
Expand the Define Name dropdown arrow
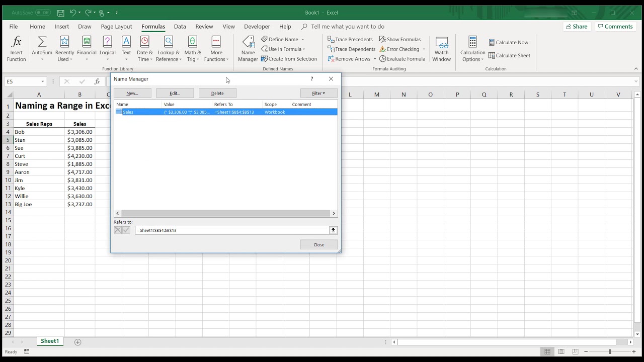pyautogui.click(x=302, y=39)
